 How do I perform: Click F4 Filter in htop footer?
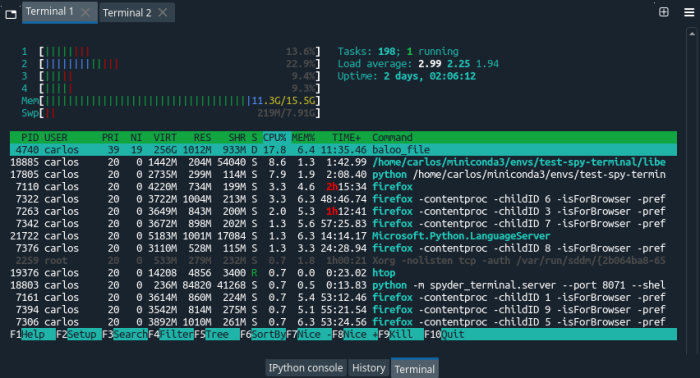[171, 334]
